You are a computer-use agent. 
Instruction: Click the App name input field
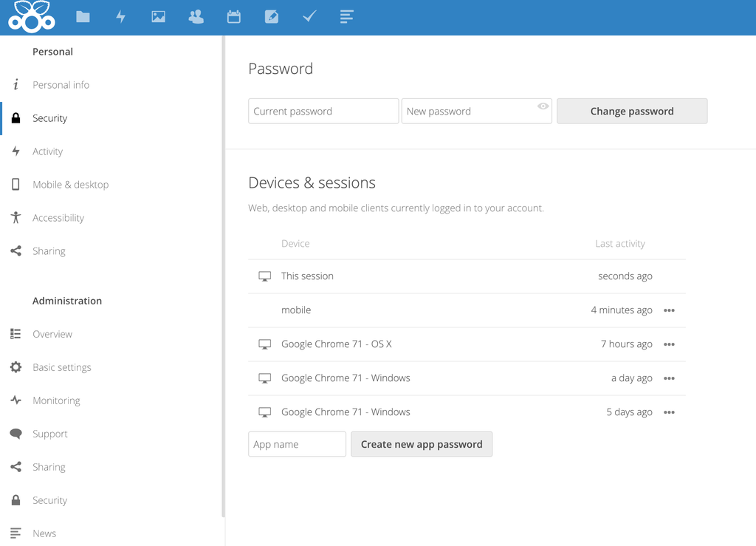(x=297, y=444)
